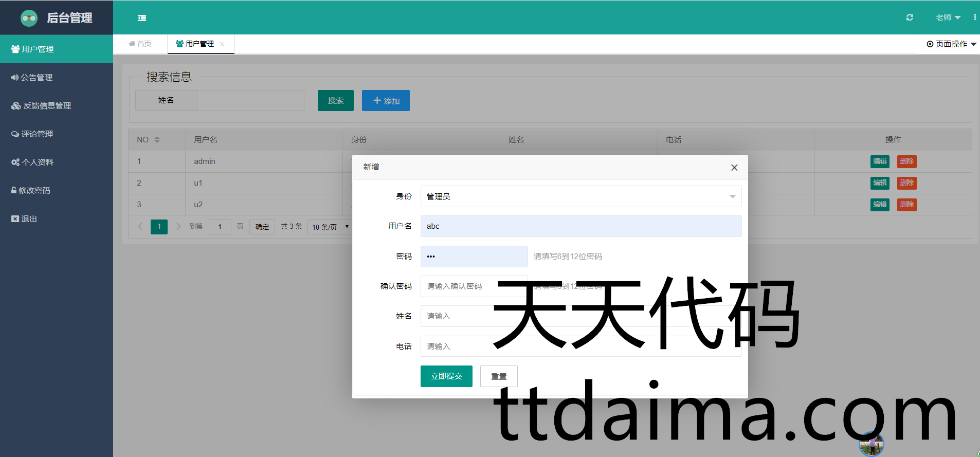Click the 立即提交 submit button
The image size is (980, 457).
[x=446, y=376]
